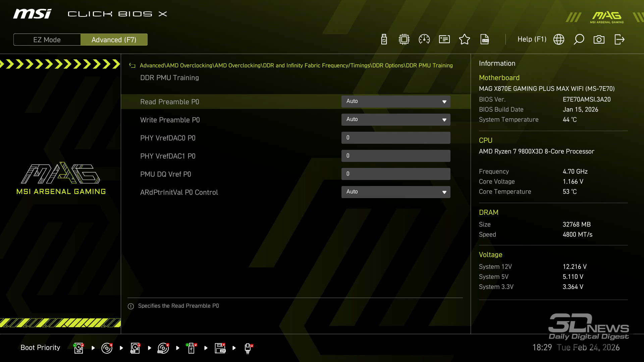
Task: Open the speedometer performance icon
Action: point(424,40)
